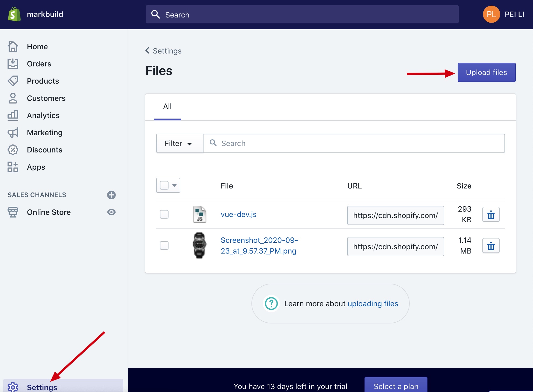Image resolution: width=533 pixels, height=392 pixels.
Task: Expand the select-all checkbox dropdown arrow
Action: (x=174, y=185)
